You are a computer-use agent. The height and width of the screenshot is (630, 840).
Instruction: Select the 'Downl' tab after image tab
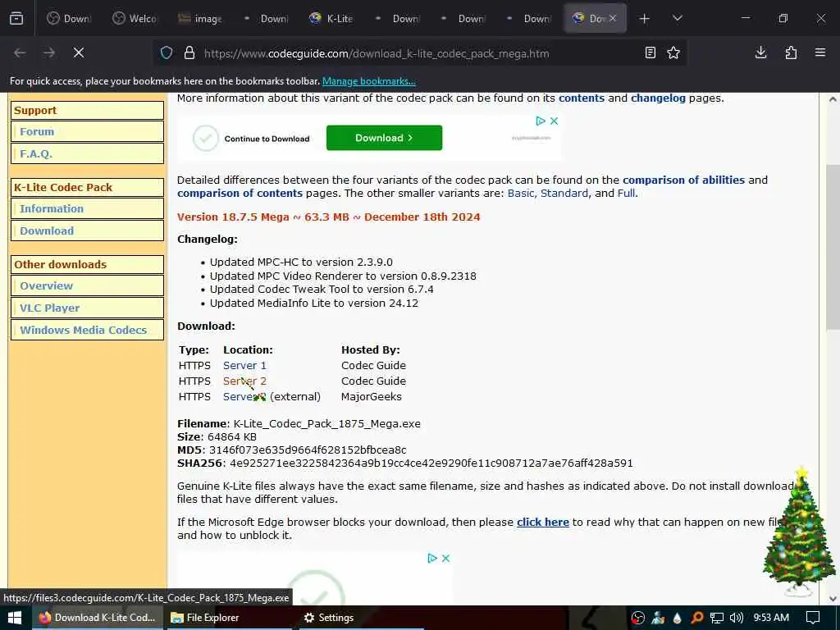point(267,19)
